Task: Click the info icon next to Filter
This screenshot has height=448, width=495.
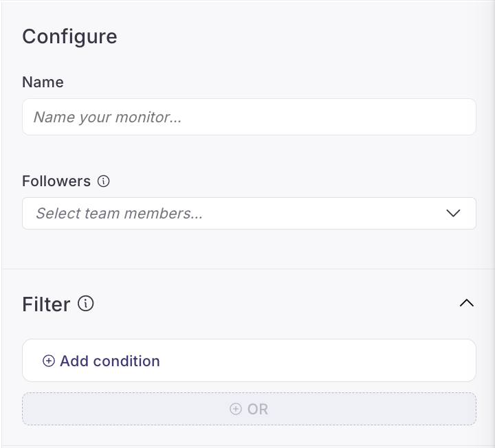Action: 85,304
